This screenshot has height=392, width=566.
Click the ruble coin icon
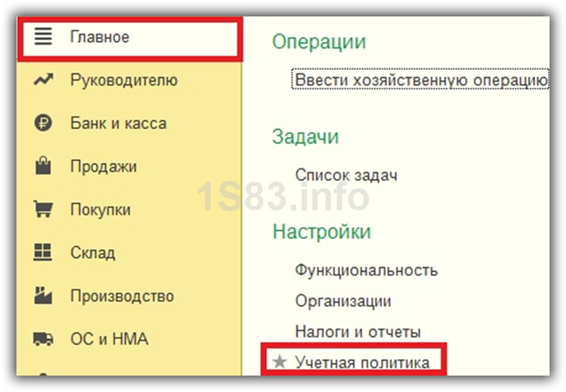[44, 123]
